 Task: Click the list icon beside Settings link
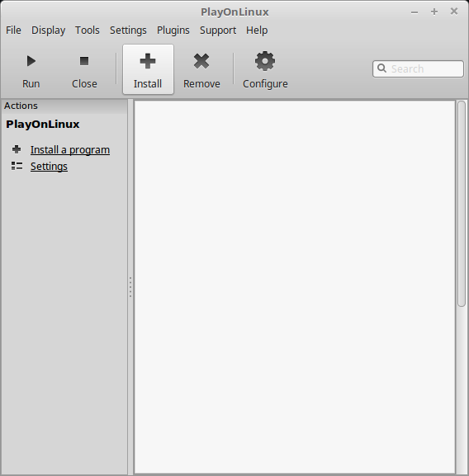click(17, 166)
